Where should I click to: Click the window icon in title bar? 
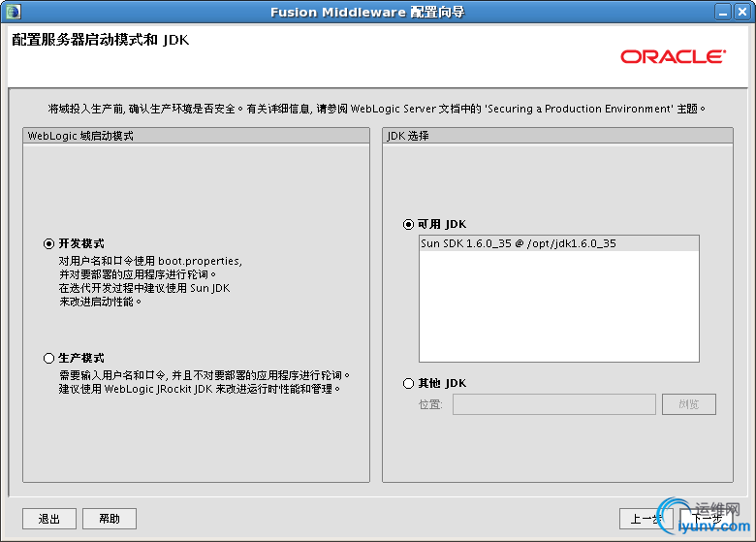[13, 12]
